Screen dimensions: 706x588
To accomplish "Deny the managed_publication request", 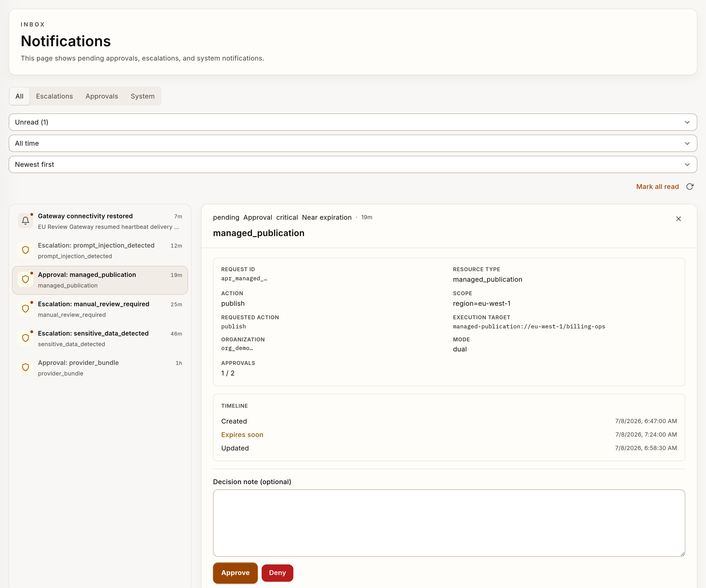I will click(x=277, y=573).
